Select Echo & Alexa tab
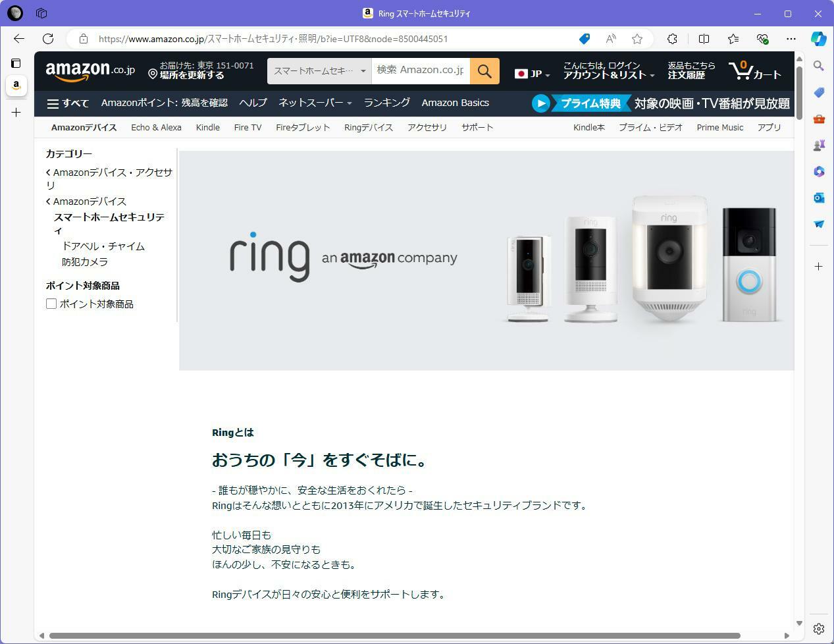This screenshot has width=834, height=644. click(156, 127)
